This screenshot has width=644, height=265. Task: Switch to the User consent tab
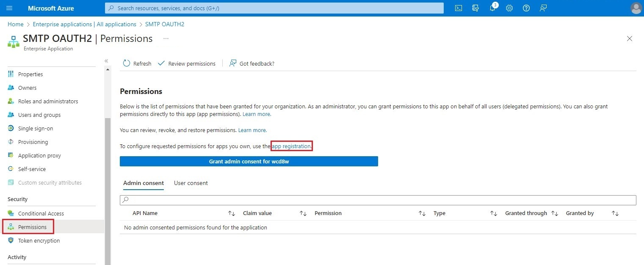(191, 183)
